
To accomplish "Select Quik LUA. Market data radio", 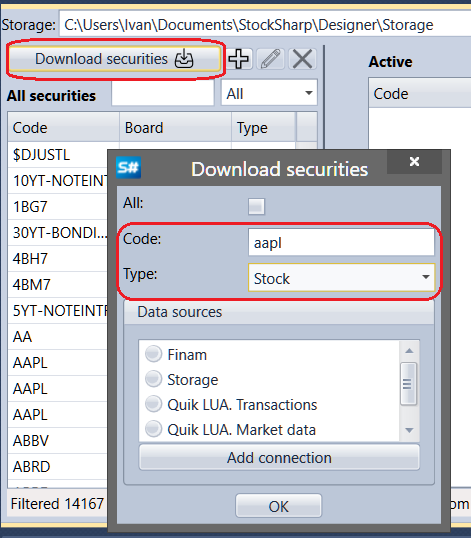I will [153, 429].
